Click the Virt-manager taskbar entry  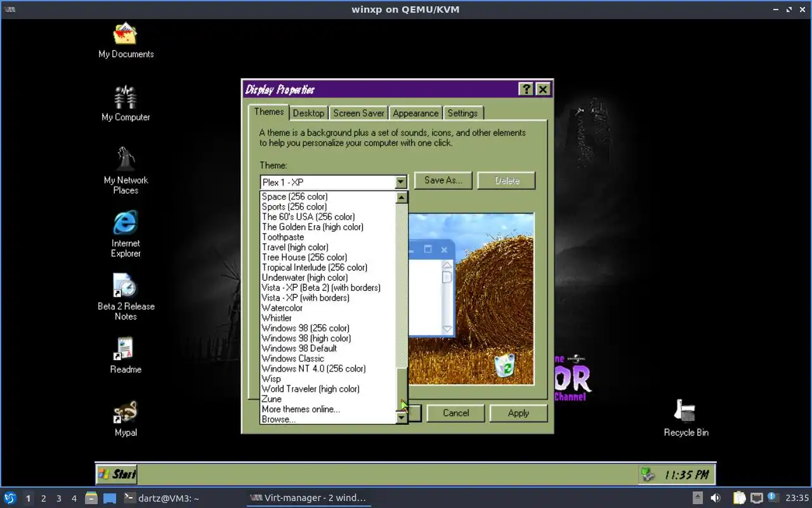308,498
